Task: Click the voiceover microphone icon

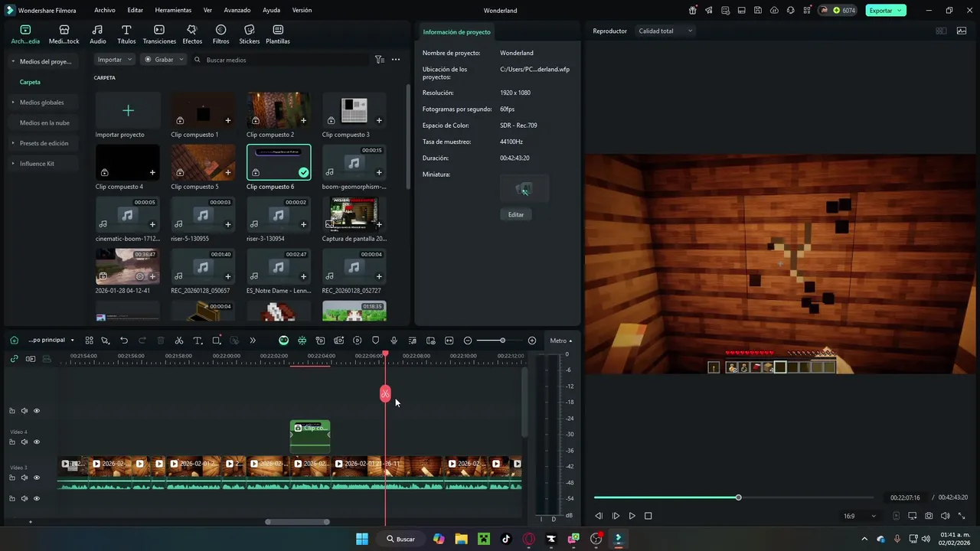Action: (x=394, y=341)
